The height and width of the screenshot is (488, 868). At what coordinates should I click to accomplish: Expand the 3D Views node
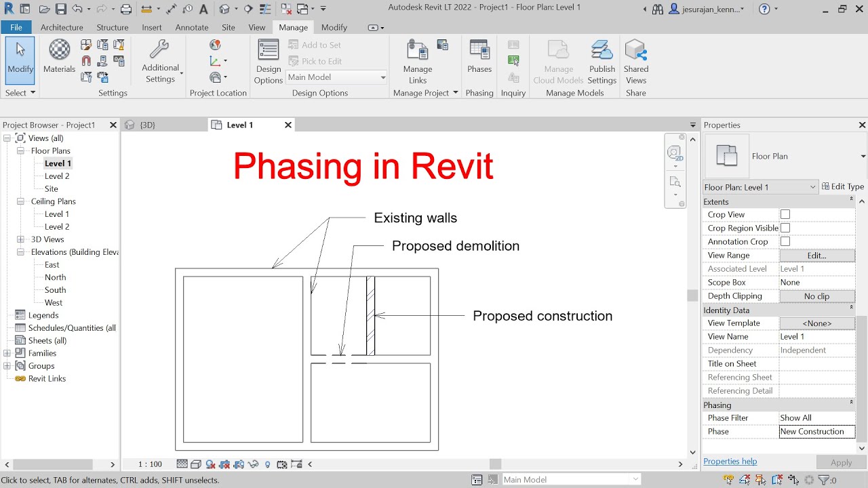(x=20, y=239)
